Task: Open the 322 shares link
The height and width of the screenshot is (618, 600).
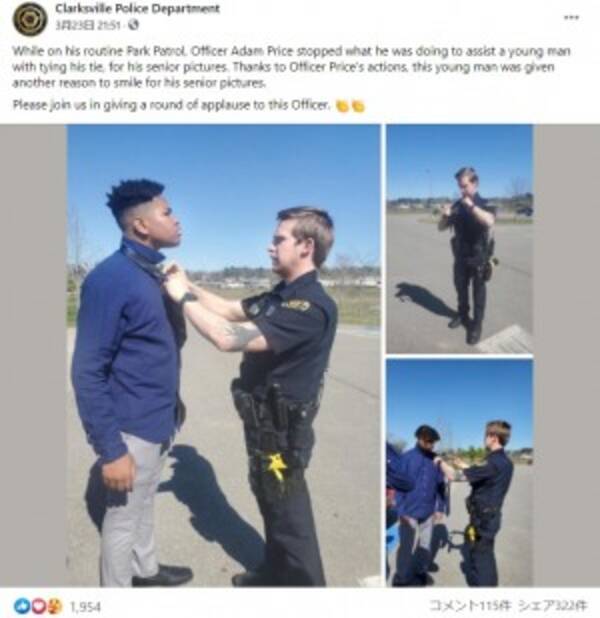Action: pyautogui.click(x=553, y=605)
